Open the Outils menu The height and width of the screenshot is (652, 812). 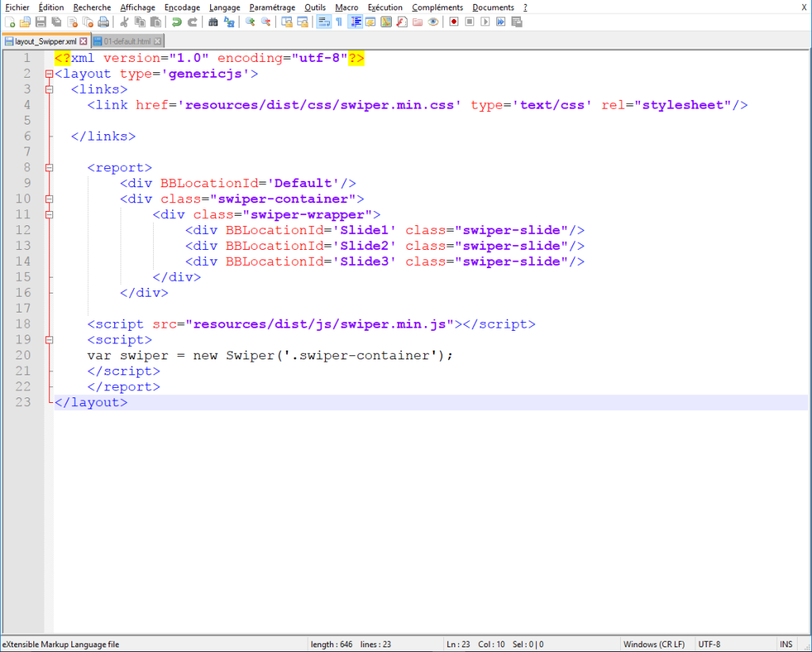[x=316, y=7]
